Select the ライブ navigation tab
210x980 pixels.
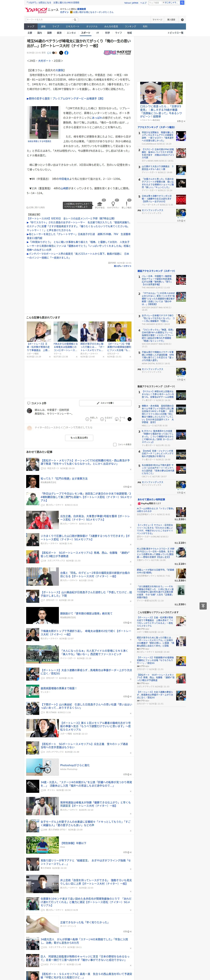coord(56,26)
